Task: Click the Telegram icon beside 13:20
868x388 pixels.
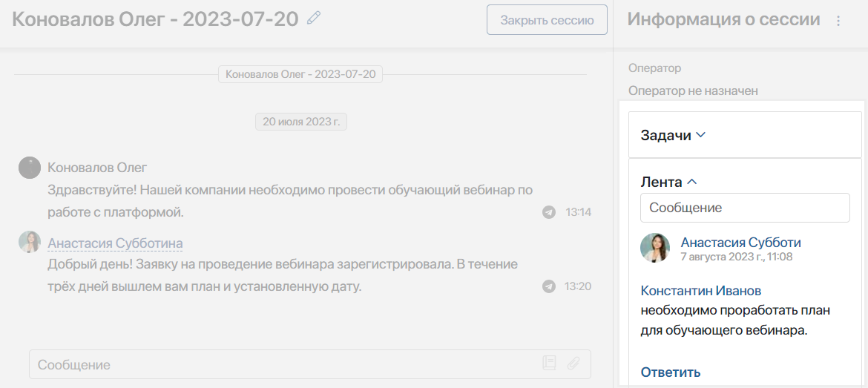Action: 549,286
